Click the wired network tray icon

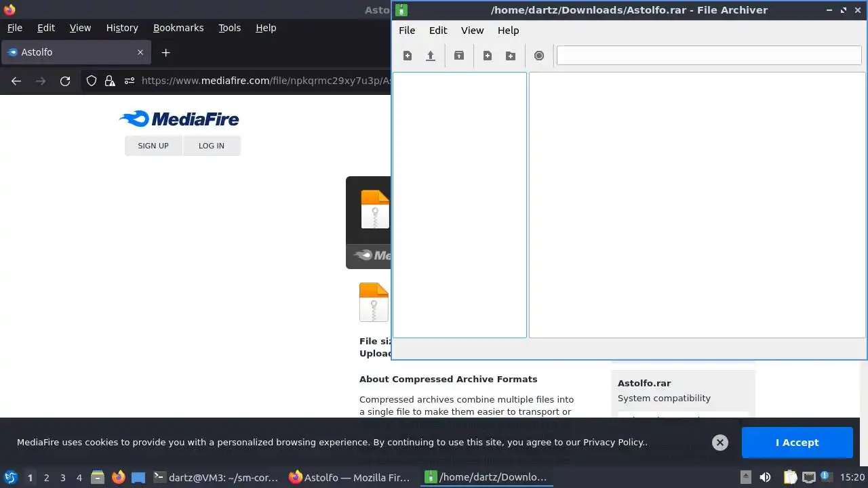[808, 477]
